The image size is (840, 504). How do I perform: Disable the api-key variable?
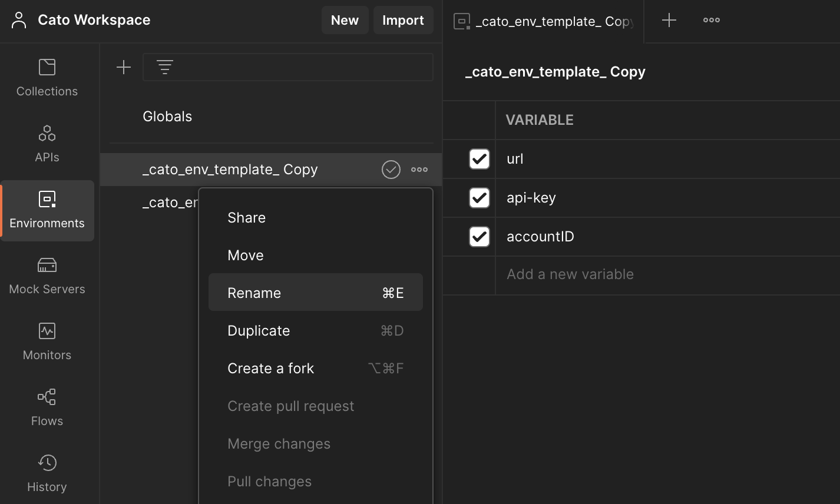[x=479, y=198]
